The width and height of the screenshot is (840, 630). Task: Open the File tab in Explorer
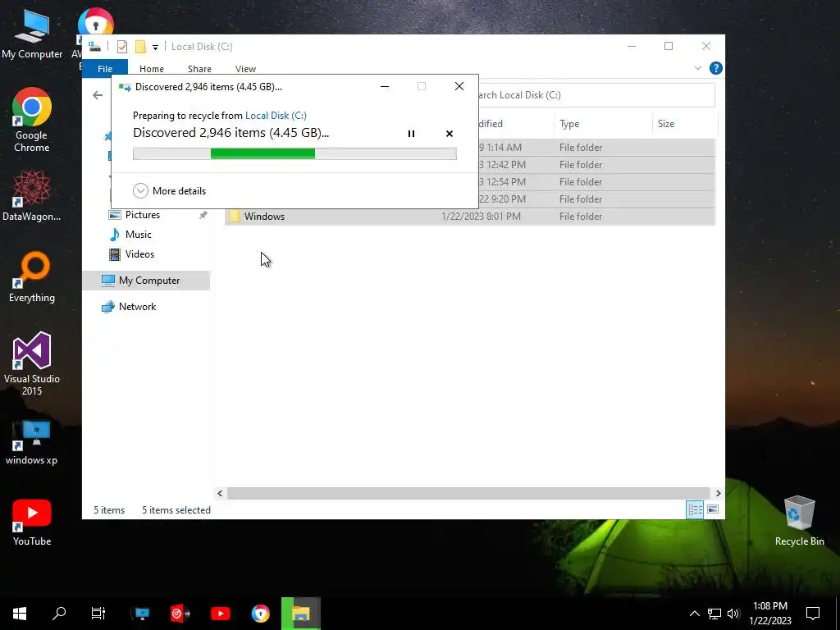tap(105, 69)
